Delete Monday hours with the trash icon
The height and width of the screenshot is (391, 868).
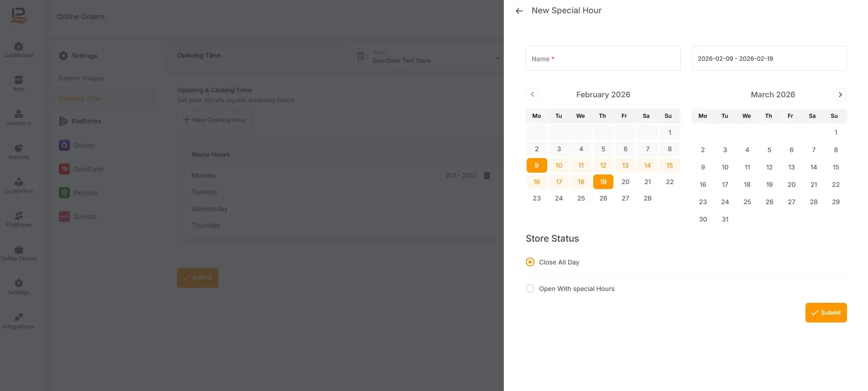[x=487, y=175]
